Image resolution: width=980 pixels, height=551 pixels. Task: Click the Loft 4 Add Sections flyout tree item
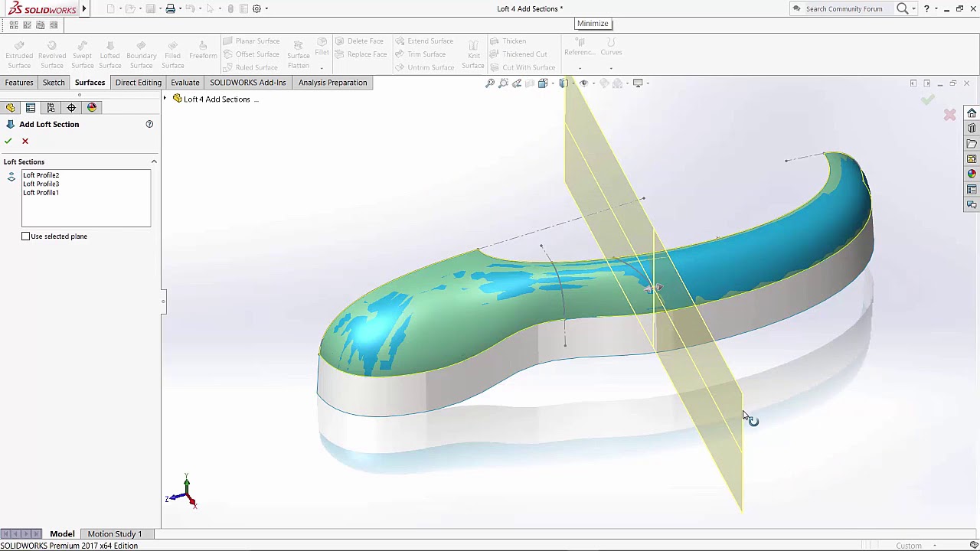pos(217,99)
